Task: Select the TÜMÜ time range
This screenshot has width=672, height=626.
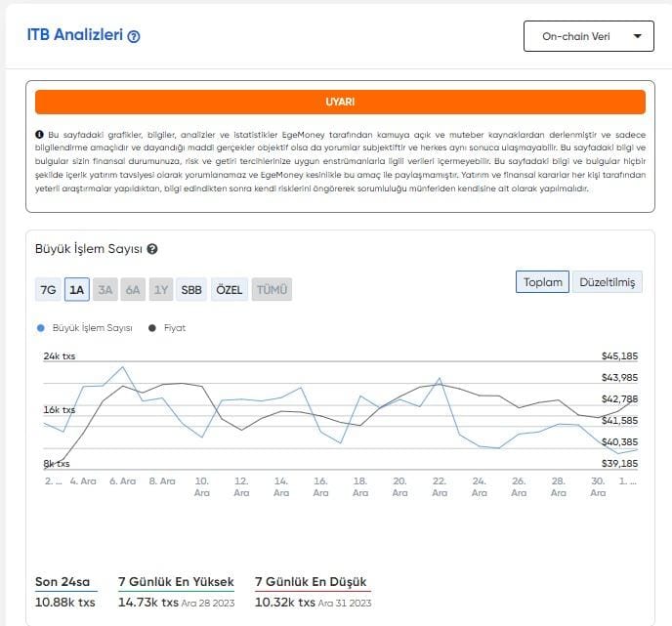Action: (272, 290)
